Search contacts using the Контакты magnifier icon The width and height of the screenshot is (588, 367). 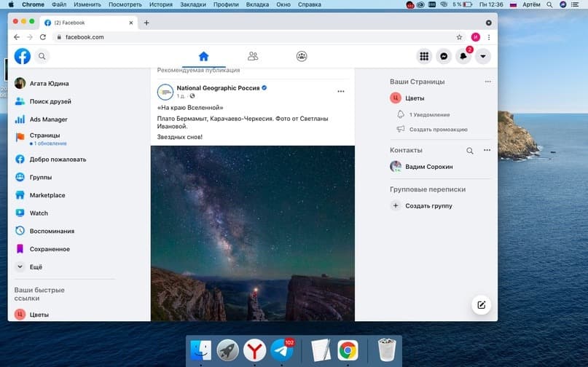point(469,150)
